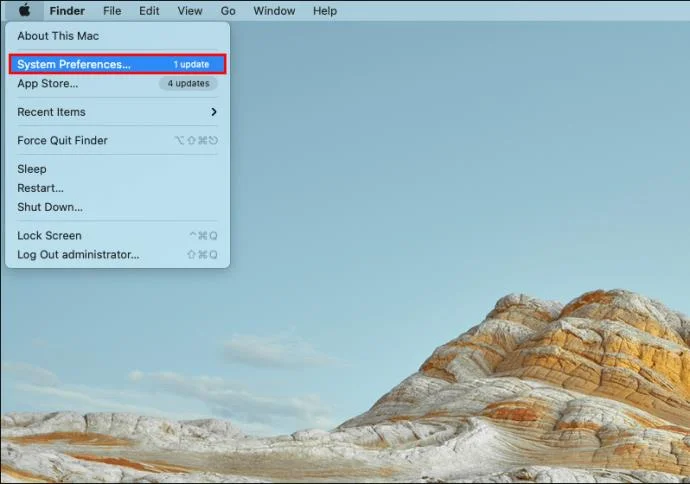Open the View menu
The width and height of the screenshot is (690, 484).
coord(190,11)
